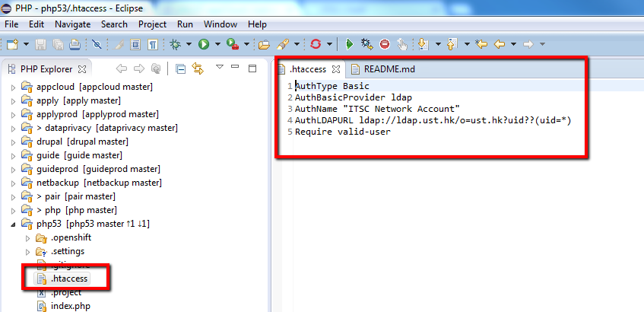Image resolution: width=644 pixels, height=312 pixels.
Task: Expand the .openshift folder
Action: click(x=29, y=238)
